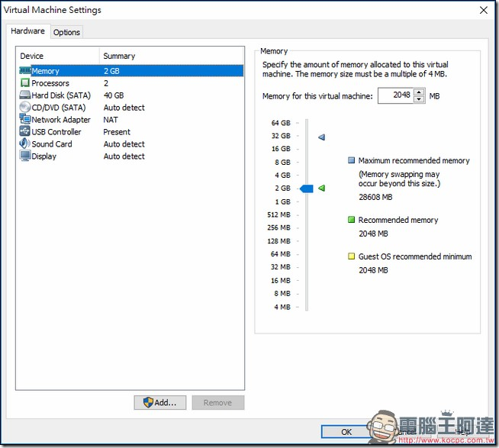This screenshot has height=448, width=499.
Task: Click the '64 GB' scale label
Action: [281, 123]
